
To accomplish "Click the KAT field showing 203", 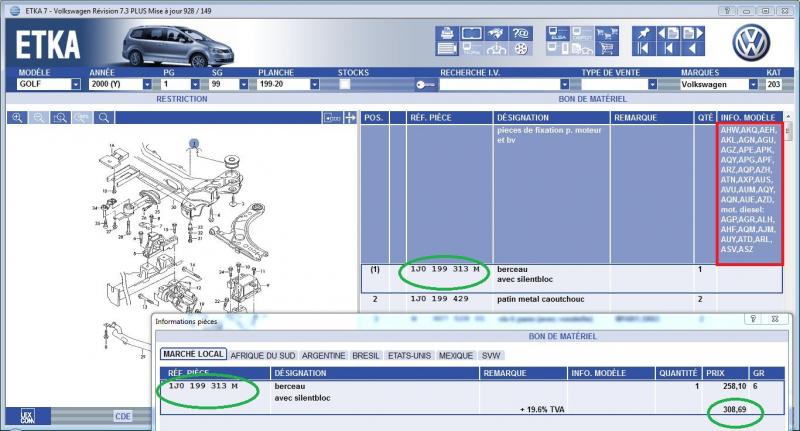I will click(773, 84).
